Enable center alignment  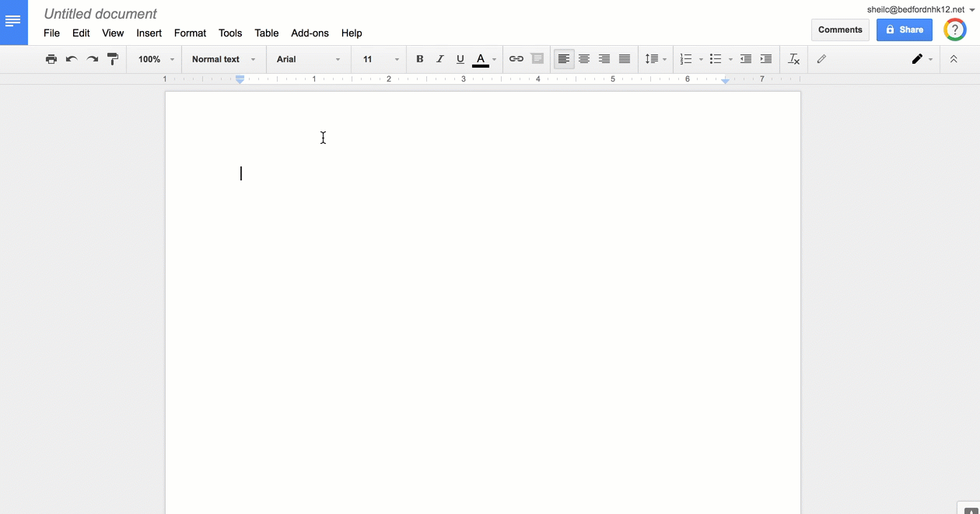[584, 59]
